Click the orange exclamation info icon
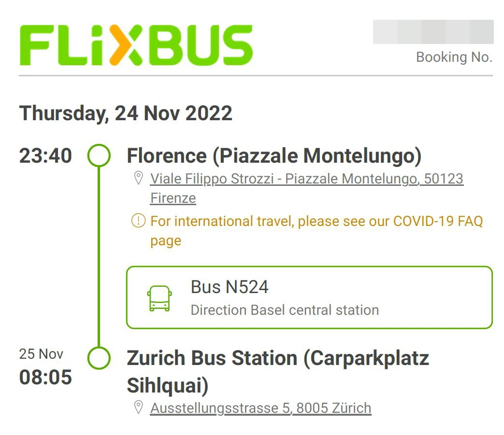Image resolution: width=504 pixels, height=435 pixels. click(138, 221)
